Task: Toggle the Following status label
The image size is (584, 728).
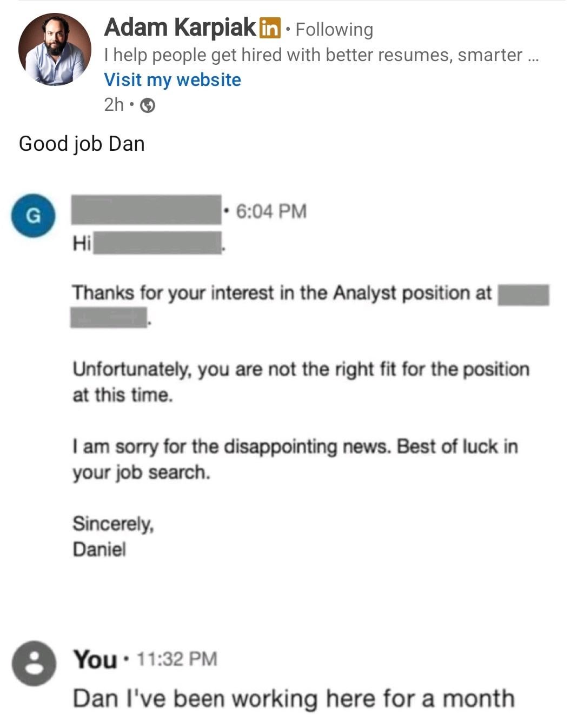Action: (x=334, y=29)
